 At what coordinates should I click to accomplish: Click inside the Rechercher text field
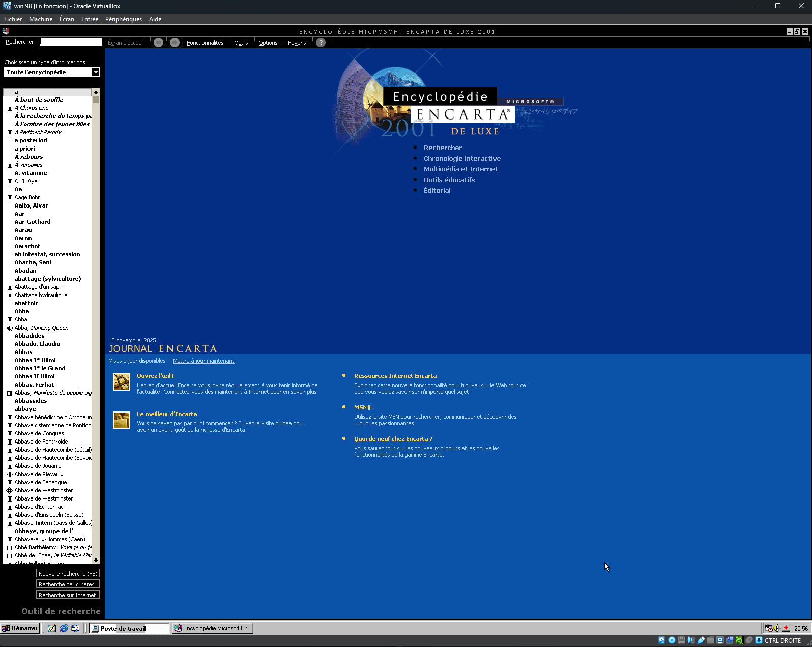click(71, 42)
